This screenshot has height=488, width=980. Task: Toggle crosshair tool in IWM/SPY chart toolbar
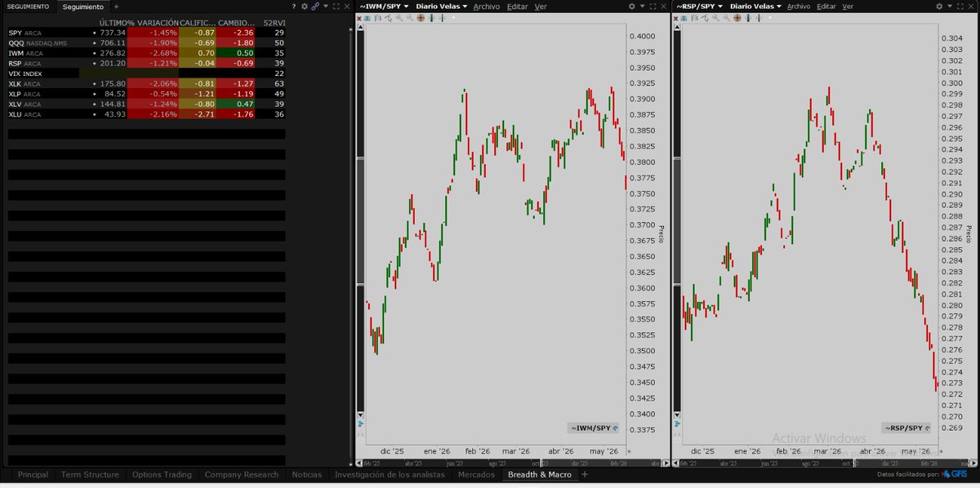(421, 17)
